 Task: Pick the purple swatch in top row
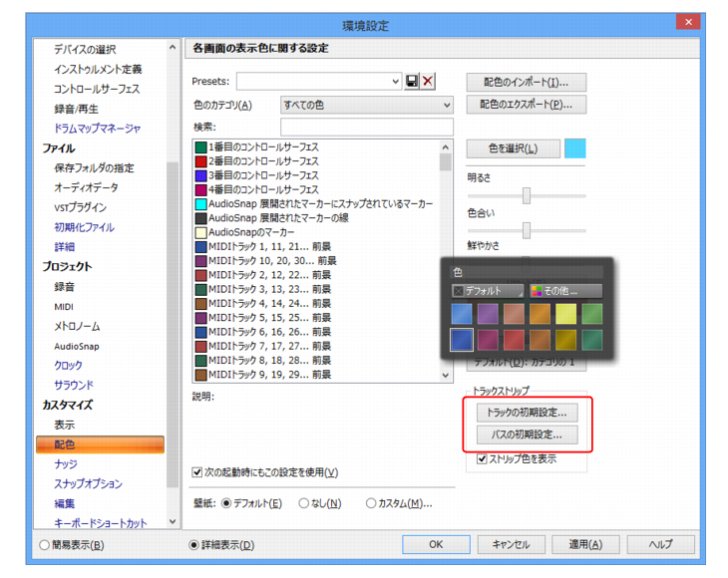[488, 314]
